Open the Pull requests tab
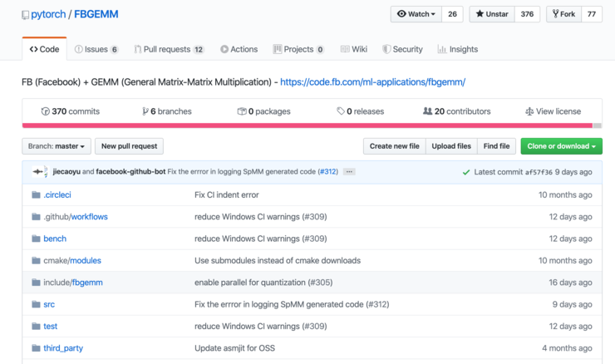Viewport: 615px width, 364px height. [169, 49]
